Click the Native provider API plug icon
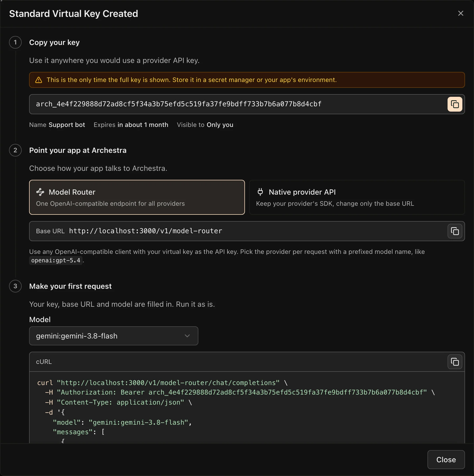Screen dimensions: 474x476 (260, 192)
